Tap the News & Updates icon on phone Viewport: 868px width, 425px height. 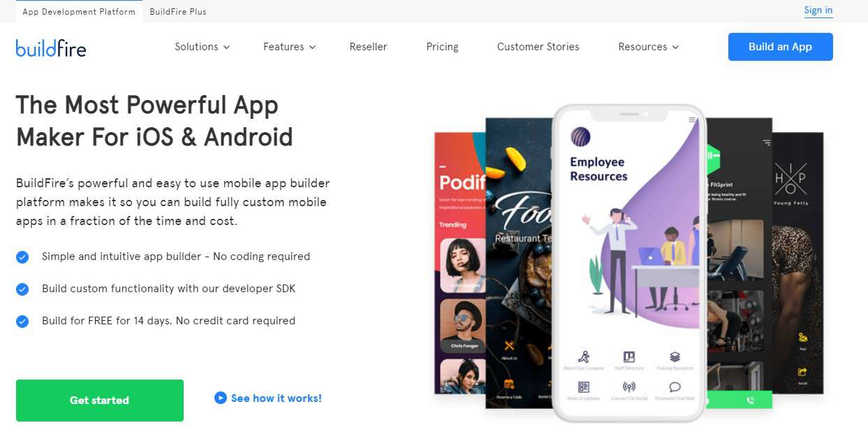(x=584, y=387)
